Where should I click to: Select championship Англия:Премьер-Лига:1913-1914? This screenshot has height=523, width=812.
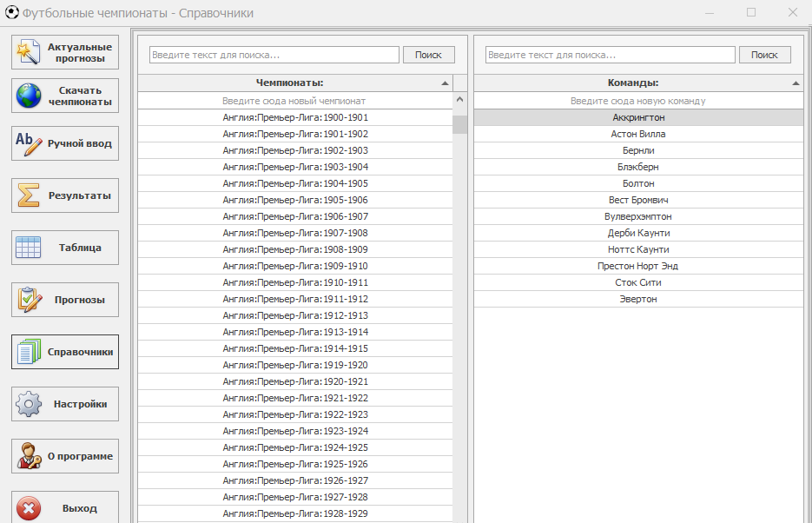pos(295,332)
